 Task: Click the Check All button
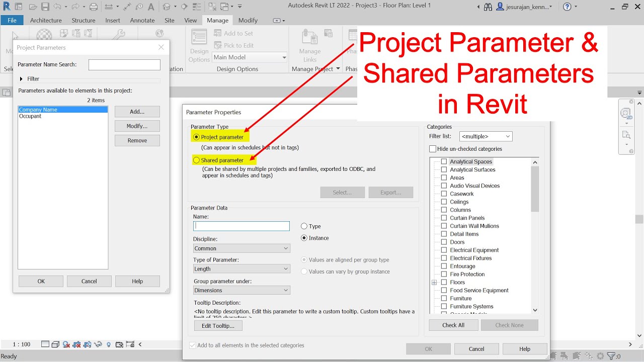pos(453,325)
